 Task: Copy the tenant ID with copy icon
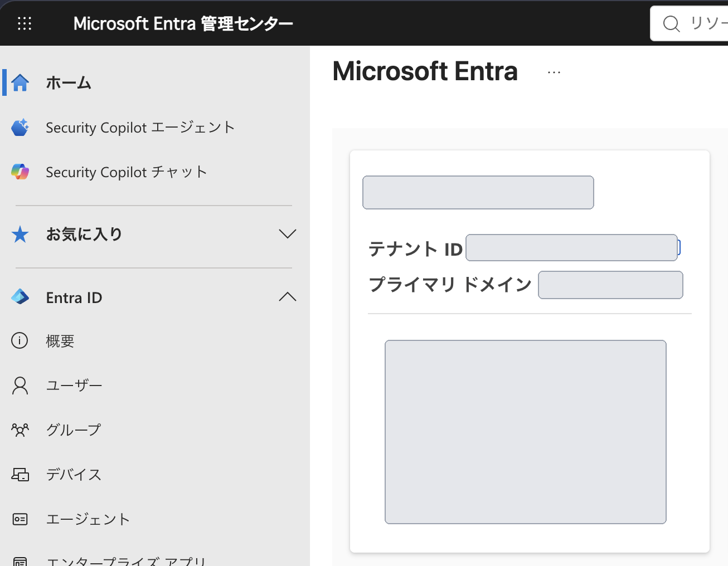(x=679, y=247)
